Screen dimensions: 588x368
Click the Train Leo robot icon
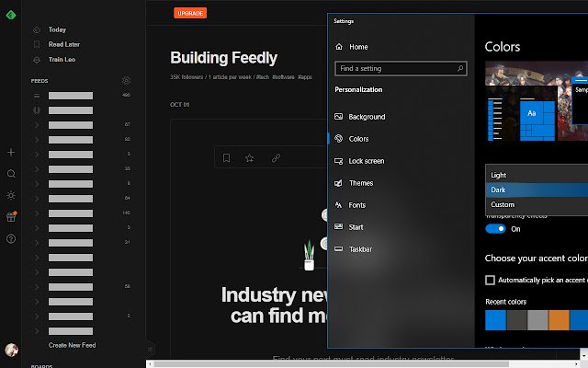point(37,59)
